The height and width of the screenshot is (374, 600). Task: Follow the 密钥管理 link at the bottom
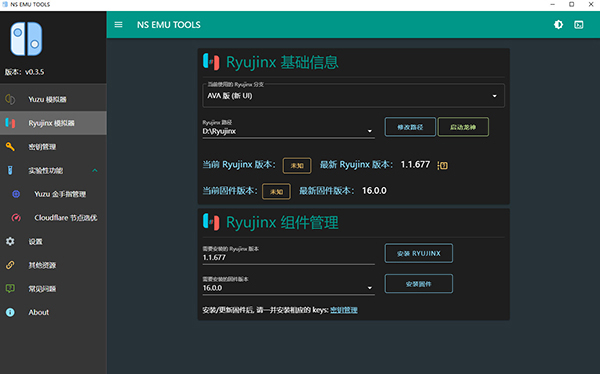point(344,310)
